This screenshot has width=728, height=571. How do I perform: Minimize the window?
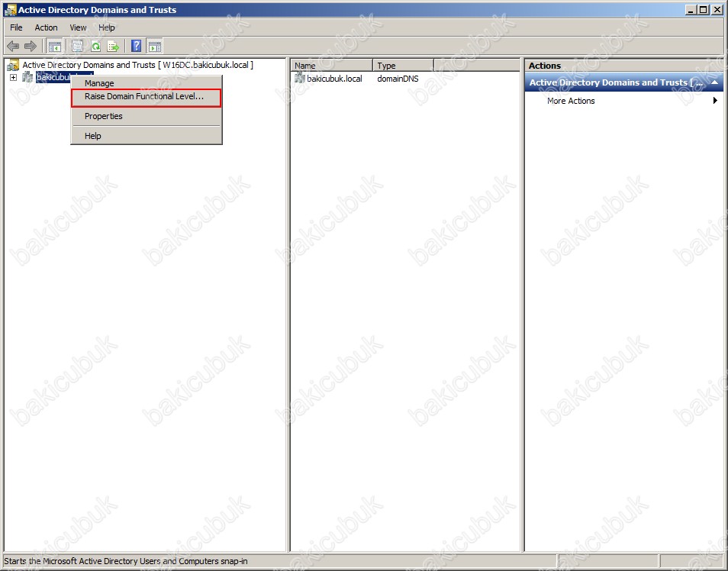[x=691, y=9]
